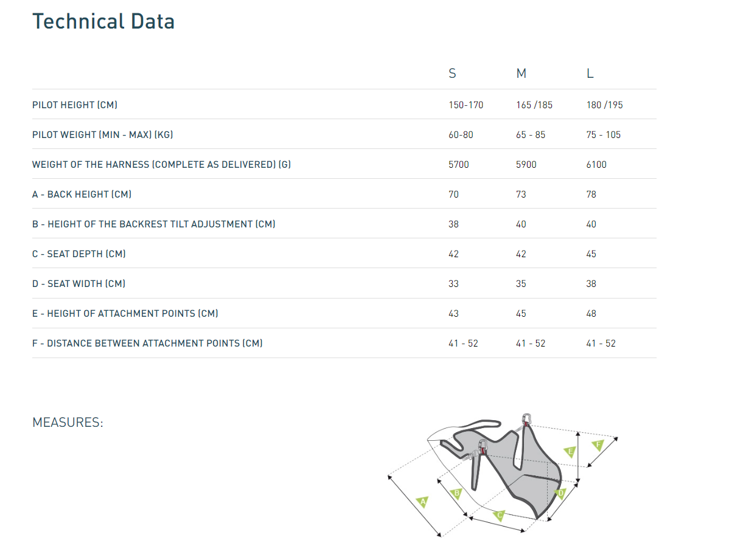Click the front carabiner on the harness
The height and width of the screenshot is (560, 729).
pos(483,448)
